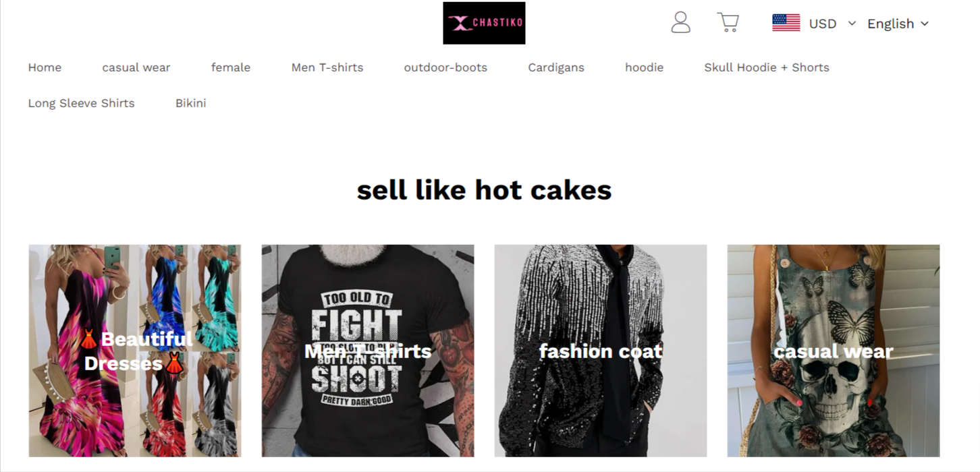980x472 pixels.
Task: Open the Men T-shirts collection thumbnail
Action: click(x=368, y=351)
